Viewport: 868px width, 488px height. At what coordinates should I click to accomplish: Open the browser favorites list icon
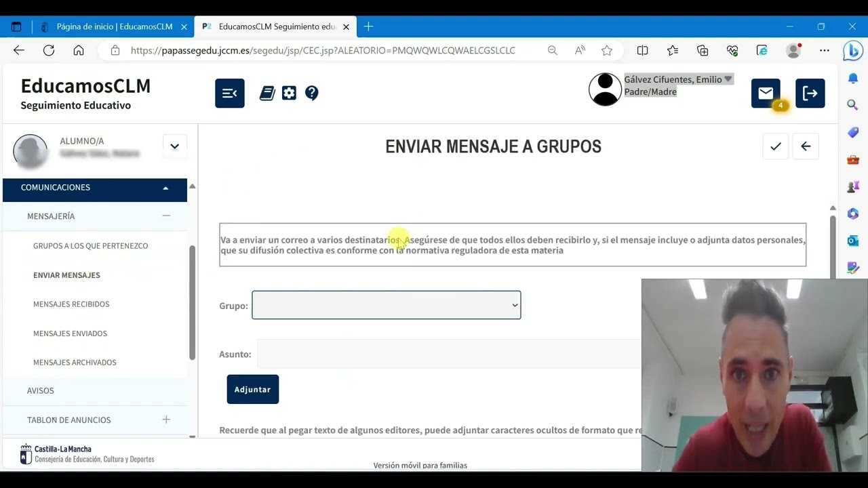coord(673,50)
